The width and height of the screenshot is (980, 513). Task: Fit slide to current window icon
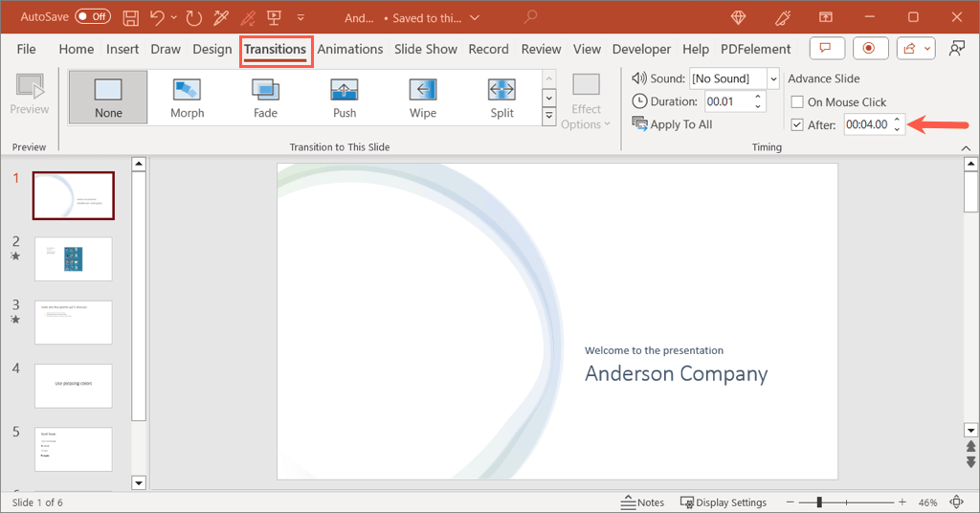tap(957, 502)
